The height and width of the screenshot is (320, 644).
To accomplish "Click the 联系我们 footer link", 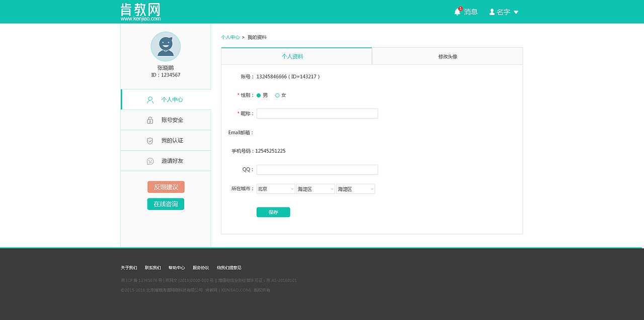I will [x=153, y=268].
